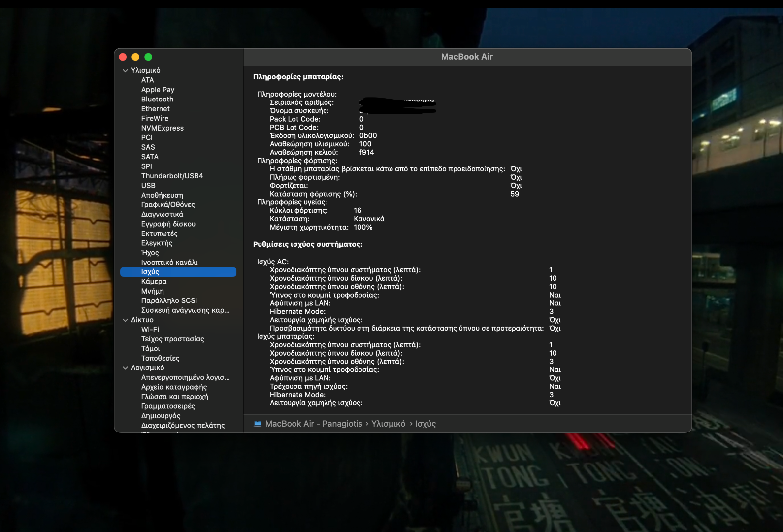Image resolution: width=783 pixels, height=532 pixels.
Task: Select Apple Pay in the sidebar
Action: 158,90
